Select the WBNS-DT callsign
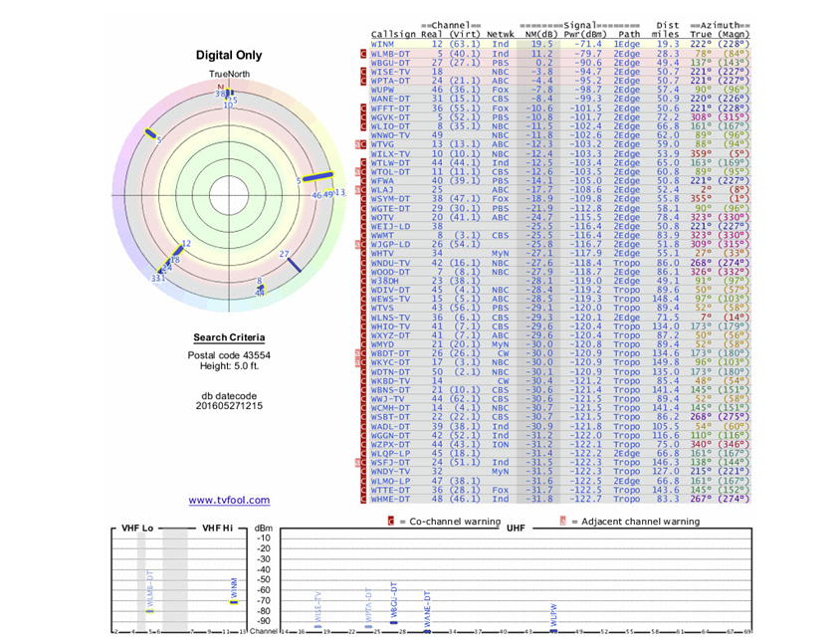 tap(390, 390)
